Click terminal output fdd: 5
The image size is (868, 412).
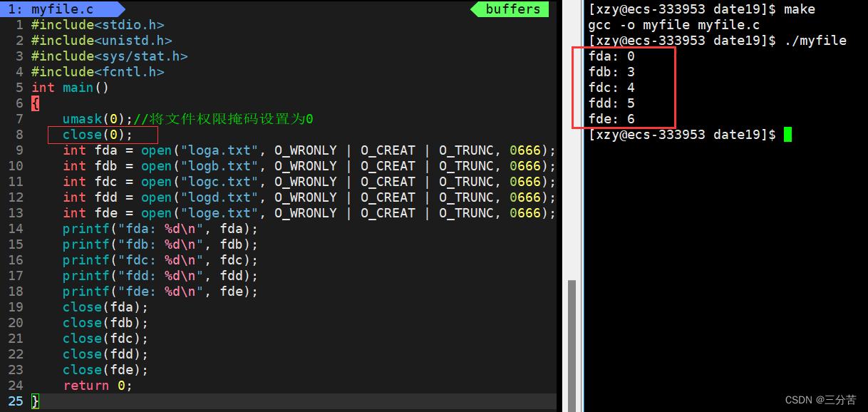coord(611,103)
